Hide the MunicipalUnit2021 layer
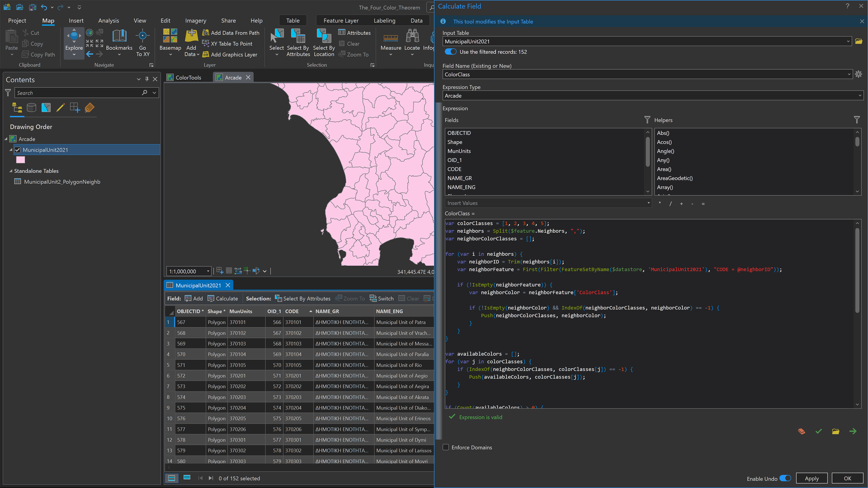868x488 pixels. click(x=18, y=150)
